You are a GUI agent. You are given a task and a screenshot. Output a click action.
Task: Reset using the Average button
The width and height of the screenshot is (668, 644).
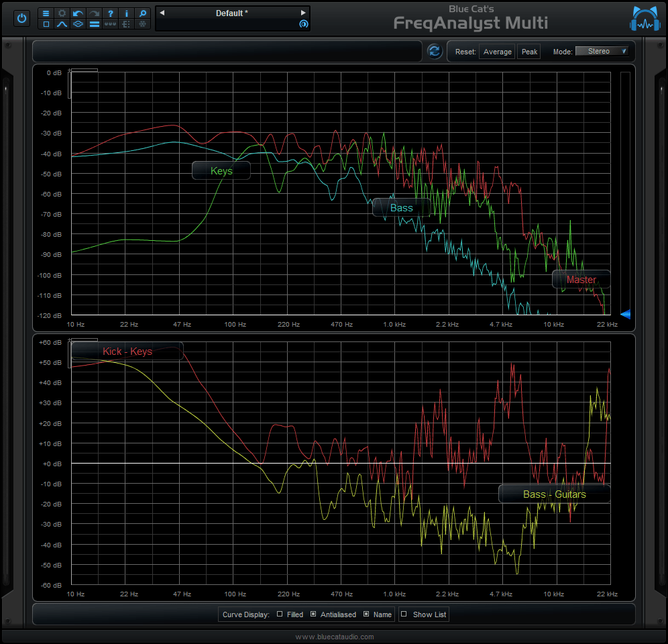(496, 51)
